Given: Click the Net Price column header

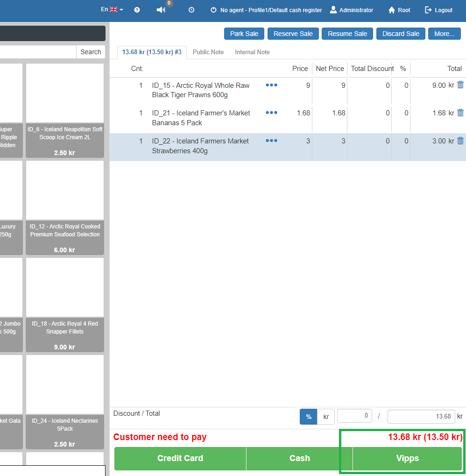Looking at the screenshot, I should (330, 69).
